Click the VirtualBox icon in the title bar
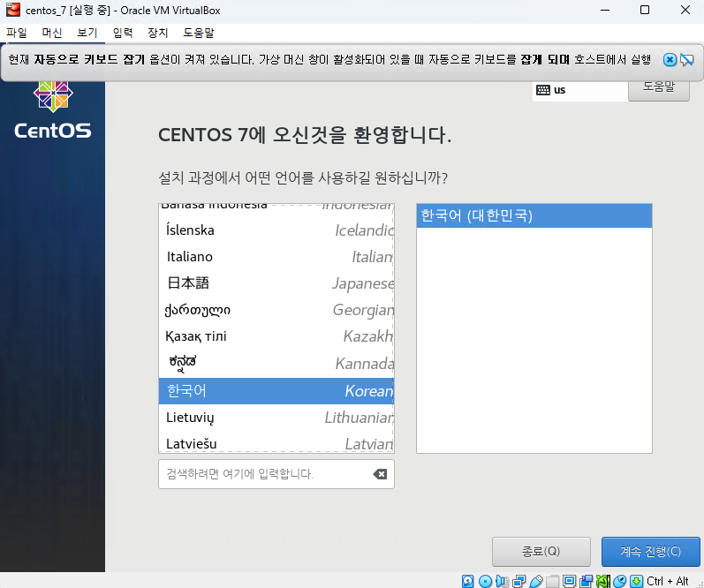Screen dimensions: 704x588 click(13, 10)
